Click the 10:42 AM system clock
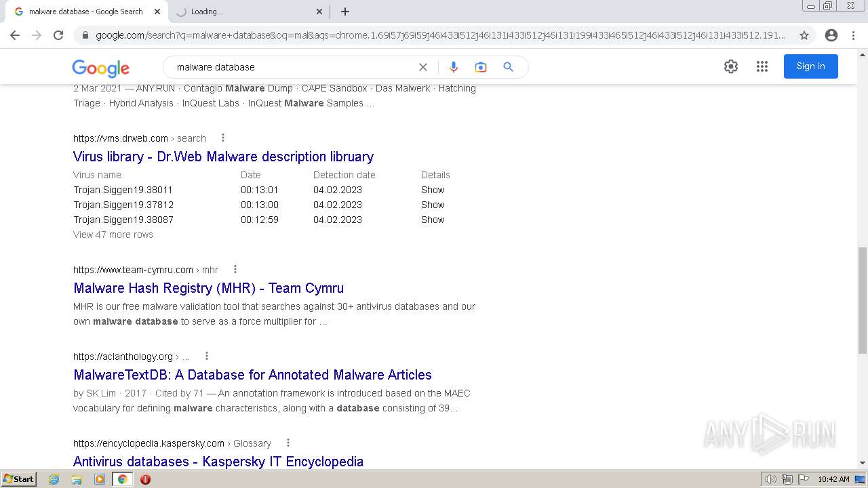The width and height of the screenshot is (868, 488). (x=833, y=479)
